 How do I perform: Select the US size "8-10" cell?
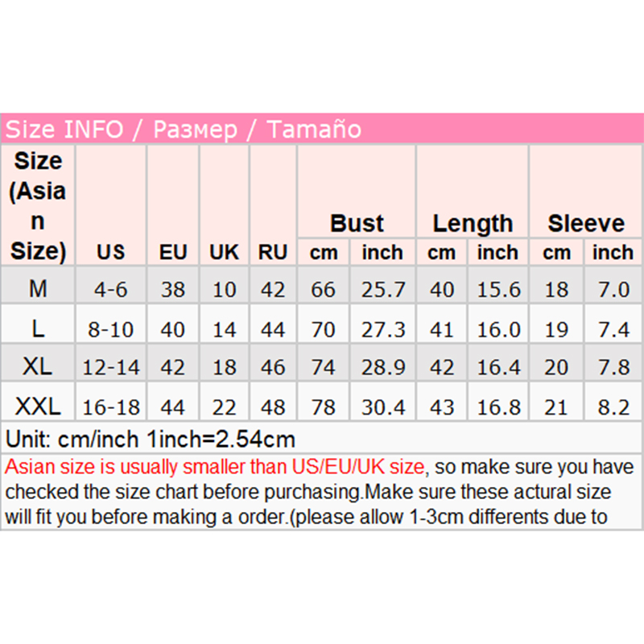[110, 328]
